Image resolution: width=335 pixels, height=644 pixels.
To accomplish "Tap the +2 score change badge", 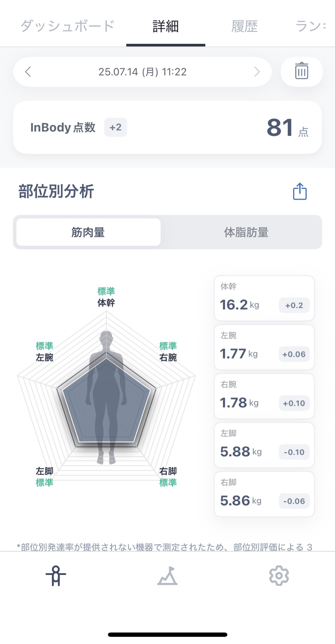I will click(115, 127).
